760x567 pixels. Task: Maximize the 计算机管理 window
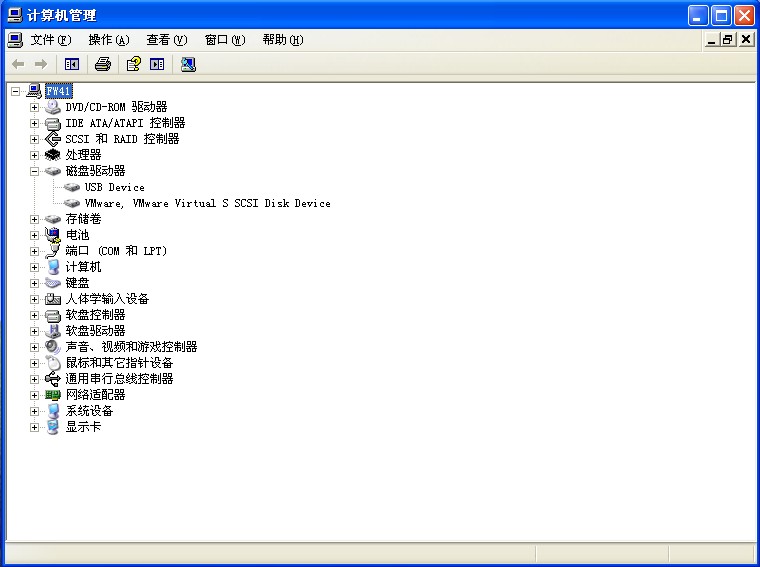(x=721, y=16)
